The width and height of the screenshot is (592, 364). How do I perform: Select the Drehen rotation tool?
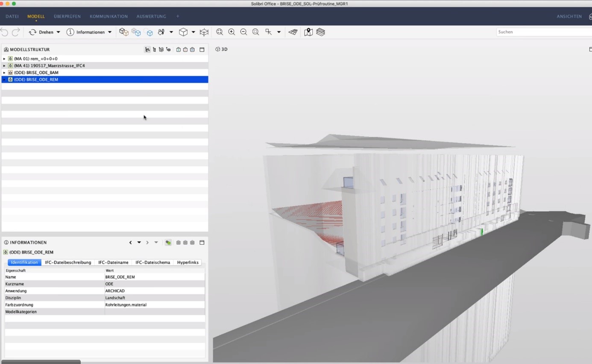click(45, 32)
